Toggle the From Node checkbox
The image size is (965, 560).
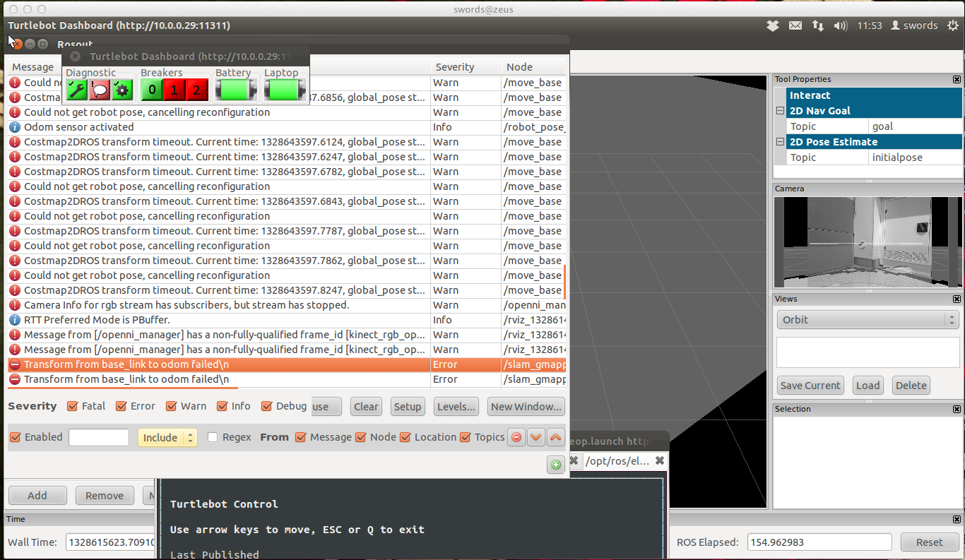(x=361, y=437)
